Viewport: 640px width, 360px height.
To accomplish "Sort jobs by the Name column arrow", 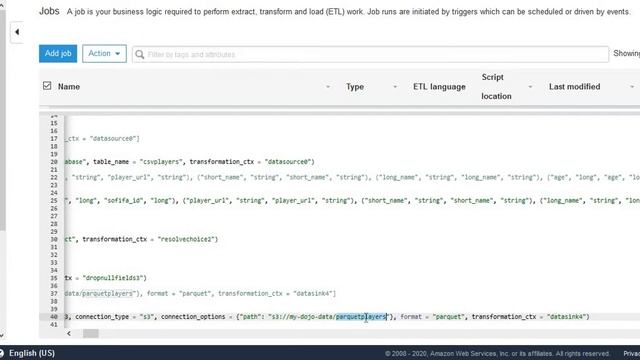I will tap(328, 87).
